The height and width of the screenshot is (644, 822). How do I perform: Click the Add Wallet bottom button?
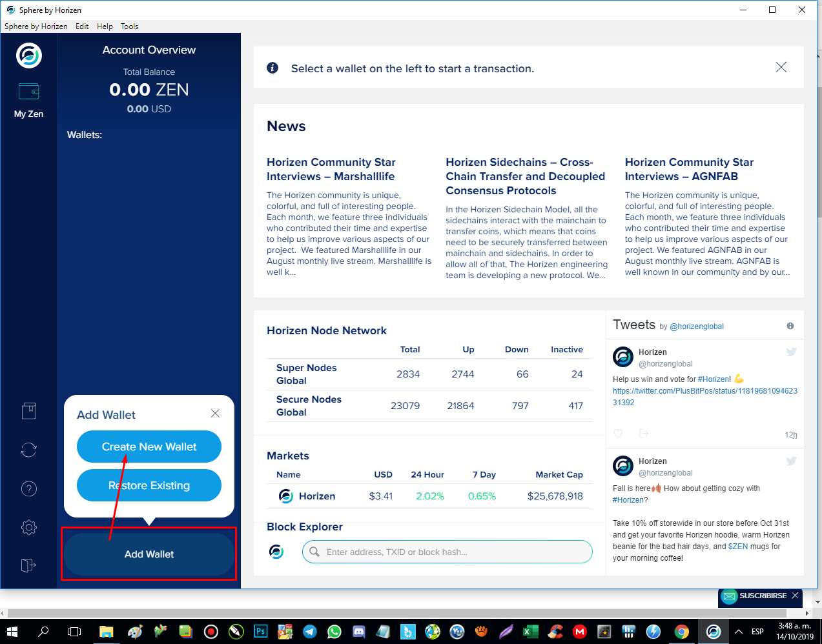click(x=149, y=554)
